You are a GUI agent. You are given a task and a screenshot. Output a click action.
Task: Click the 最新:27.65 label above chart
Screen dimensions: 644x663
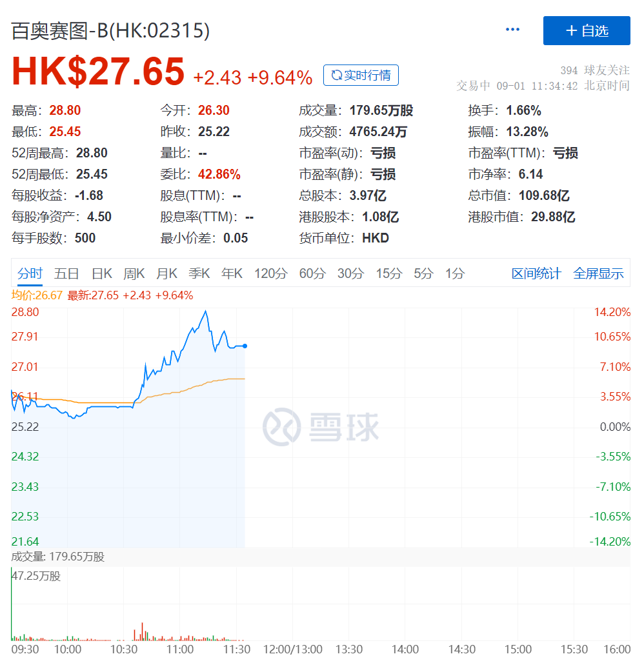pyautogui.click(x=93, y=295)
